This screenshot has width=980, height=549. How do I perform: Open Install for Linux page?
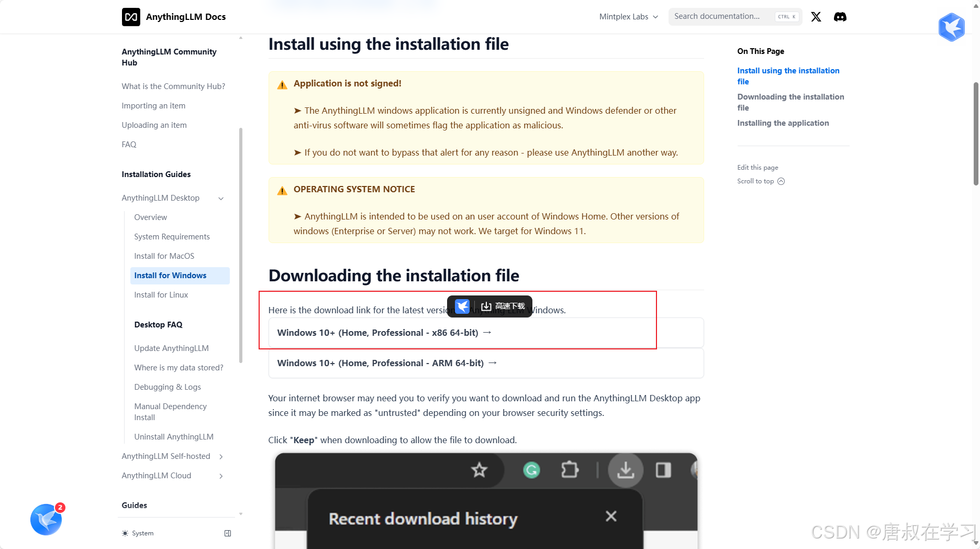pyautogui.click(x=161, y=295)
